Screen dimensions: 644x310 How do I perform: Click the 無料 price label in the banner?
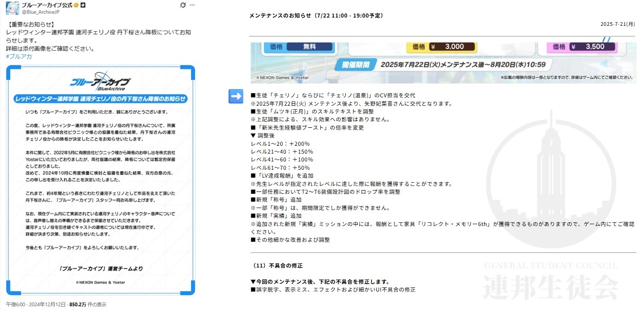coord(309,47)
